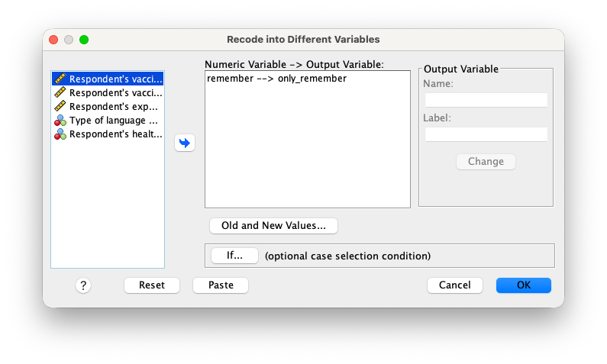Click the green zoom window button
The image size is (607, 364).
point(84,40)
